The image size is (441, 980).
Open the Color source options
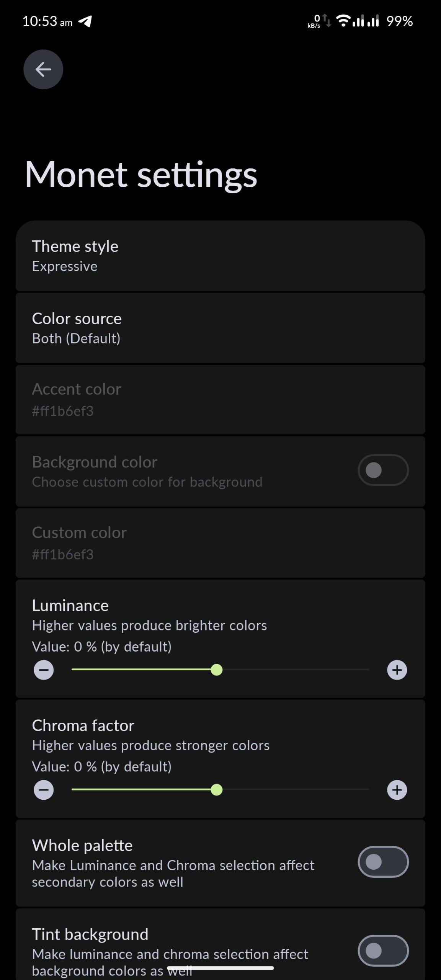220,328
